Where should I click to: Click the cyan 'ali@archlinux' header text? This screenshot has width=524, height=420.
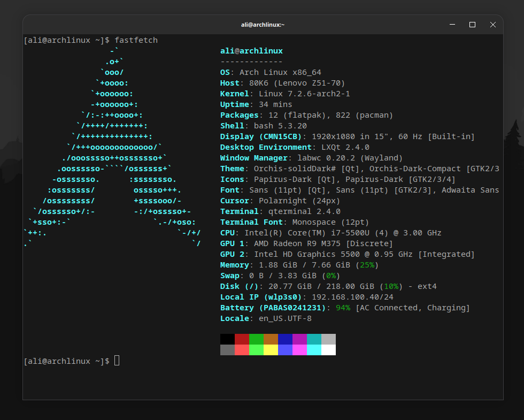click(251, 51)
